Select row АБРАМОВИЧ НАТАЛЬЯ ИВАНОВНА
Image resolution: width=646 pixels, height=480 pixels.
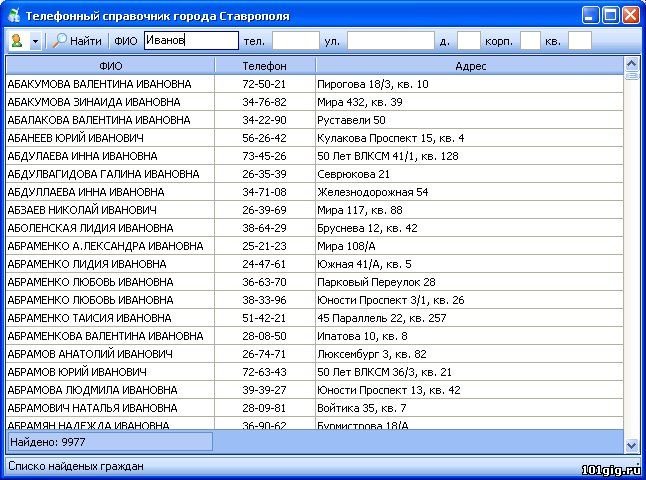point(315,408)
